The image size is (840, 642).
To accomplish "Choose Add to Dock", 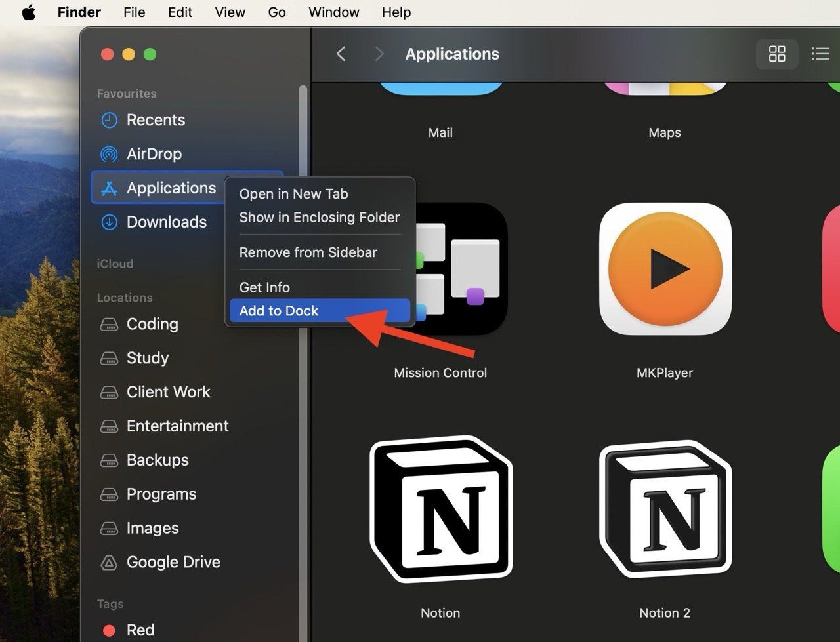I will pos(320,311).
